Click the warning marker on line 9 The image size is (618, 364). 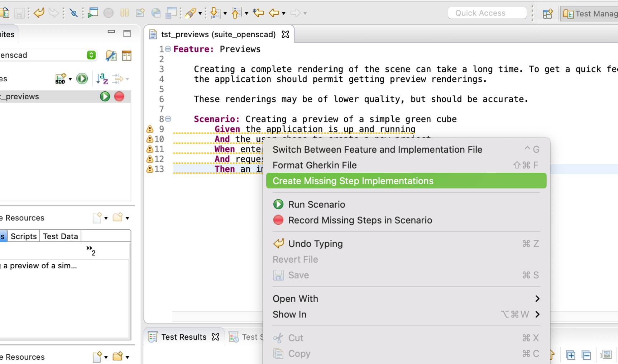pyautogui.click(x=150, y=129)
